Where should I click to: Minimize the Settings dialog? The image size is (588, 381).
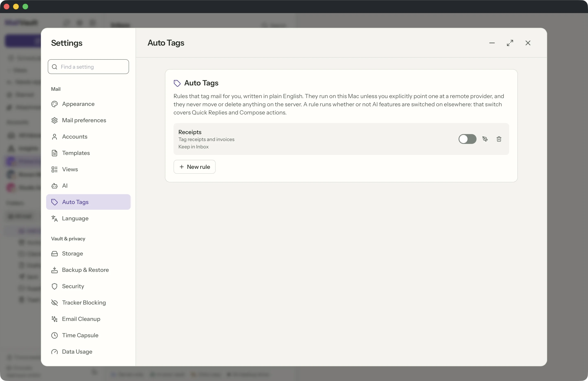[x=492, y=43]
